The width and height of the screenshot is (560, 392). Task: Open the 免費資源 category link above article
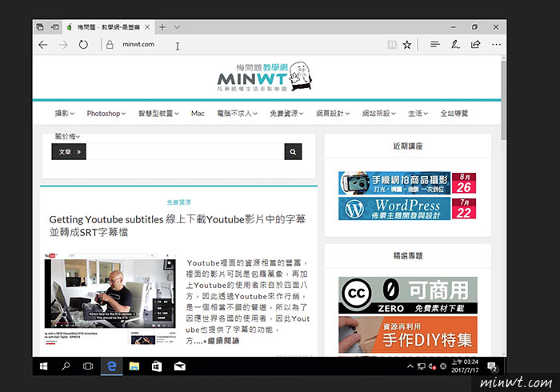pyautogui.click(x=178, y=202)
